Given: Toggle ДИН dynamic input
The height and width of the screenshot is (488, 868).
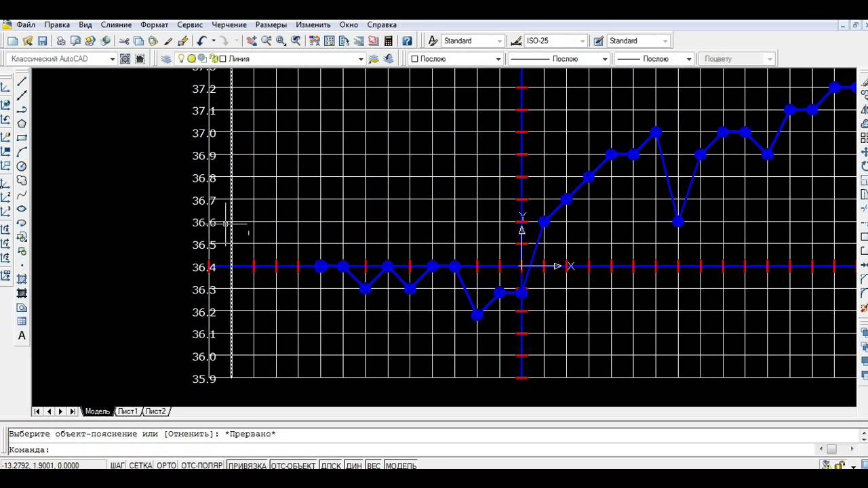Looking at the screenshot, I should point(354,466).
